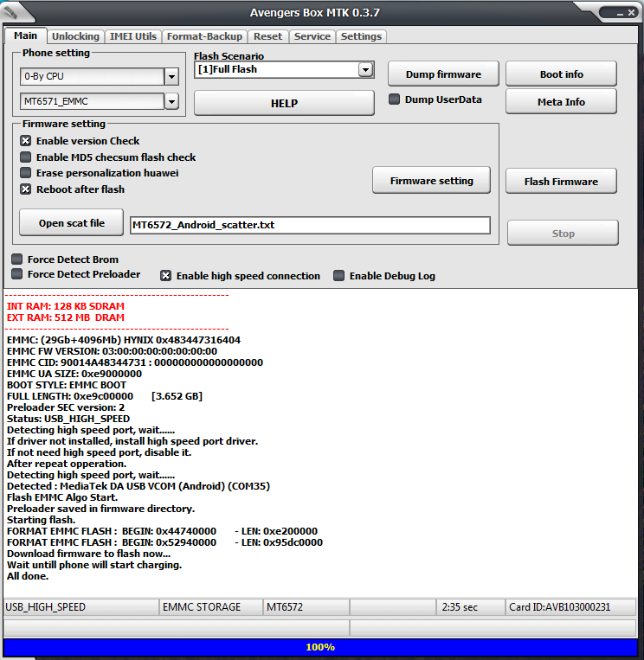Open the MT6571_EMMC model dropdown
644x660 pixels.
pos(171,102)
